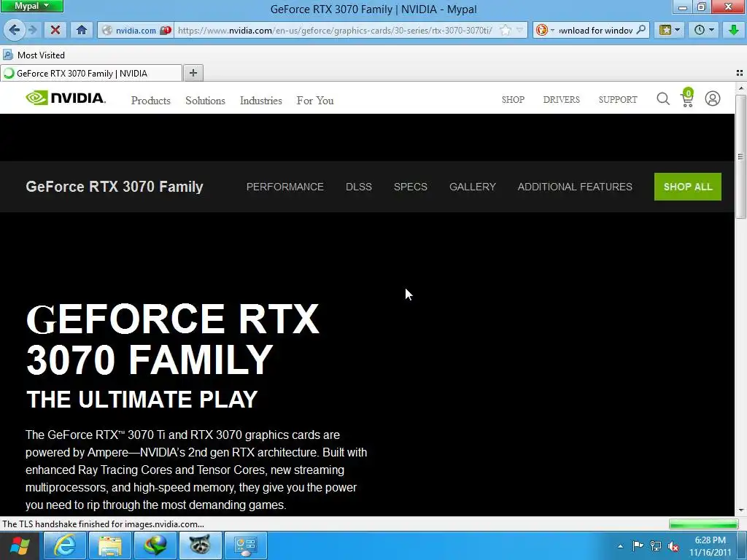Click the scrollbar up arrow
747x560 pixels.
[740, 88]
